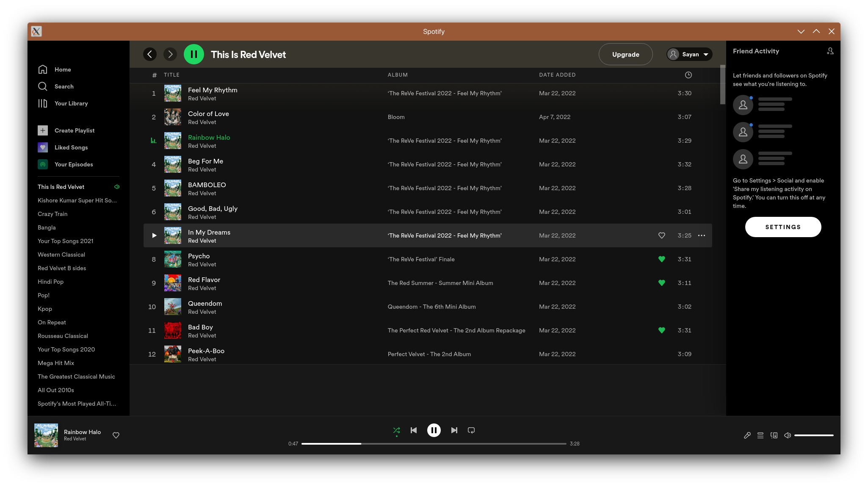868x487 pixels.
Task: Seek within song progress bar
Action: (x=434, y=444)
